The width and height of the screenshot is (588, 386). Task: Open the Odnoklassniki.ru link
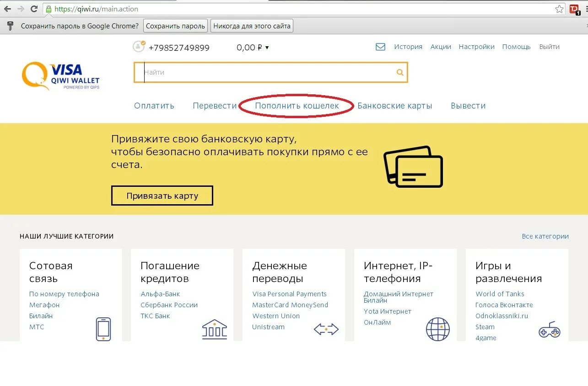tap(502, 316)
